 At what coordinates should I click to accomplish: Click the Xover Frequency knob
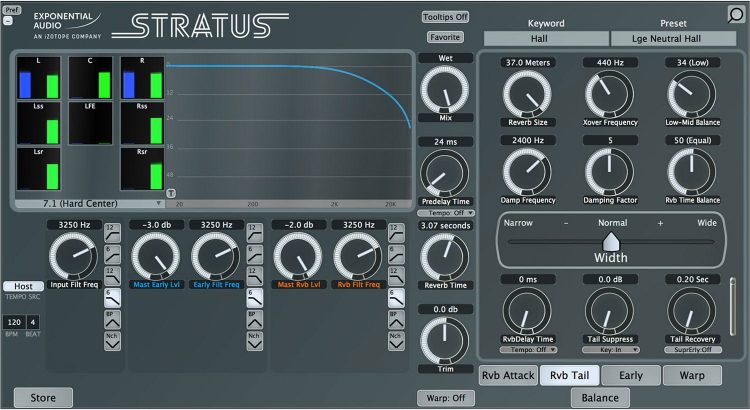[609, 94]
